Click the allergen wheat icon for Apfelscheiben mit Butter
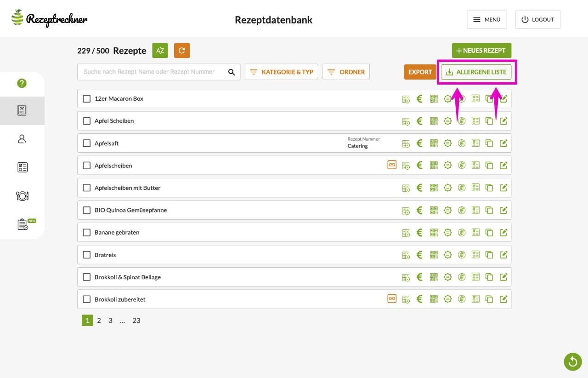 point(462,188)
